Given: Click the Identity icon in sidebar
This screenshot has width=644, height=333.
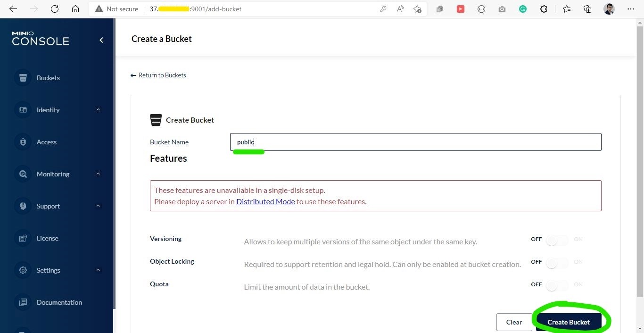Looking at the screenshot, I should [23, 109].
